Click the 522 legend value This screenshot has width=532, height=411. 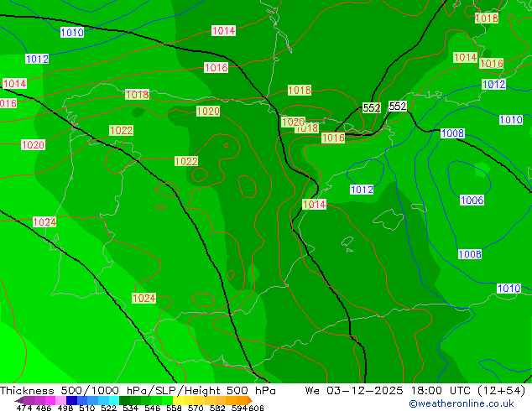pyautogui.click(x=108, y=408)
